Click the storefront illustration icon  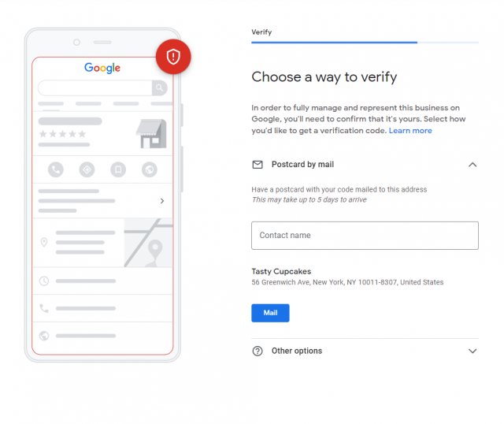click(150, 133)
